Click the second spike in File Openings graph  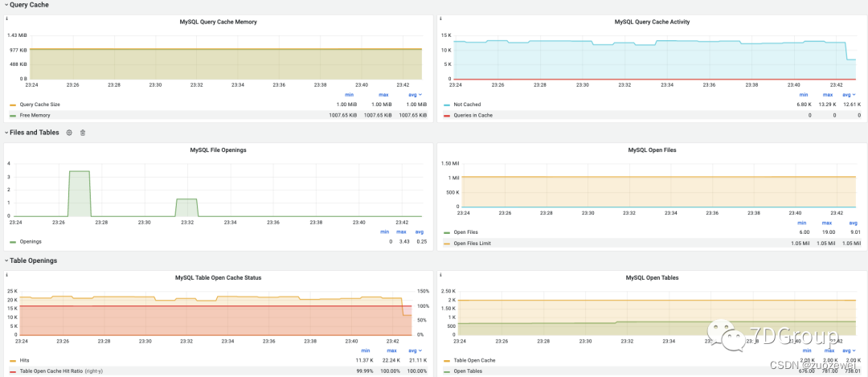186,207
